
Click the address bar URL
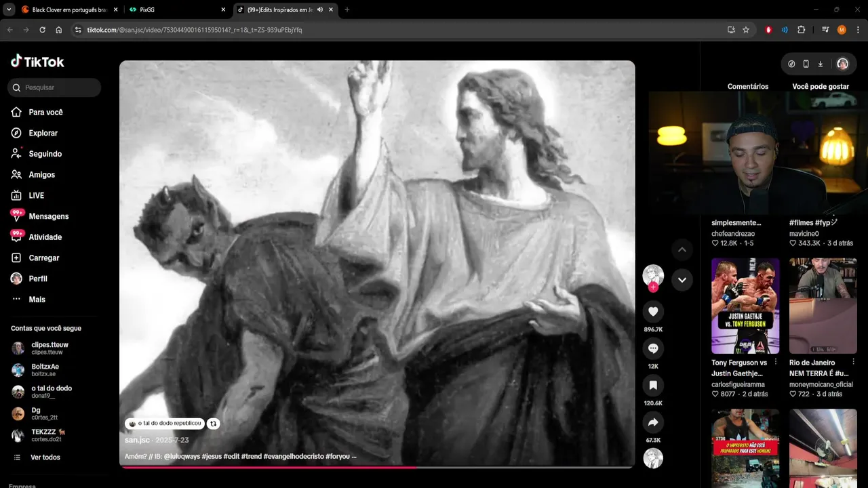pyautogui.click(x=194, y=30)
